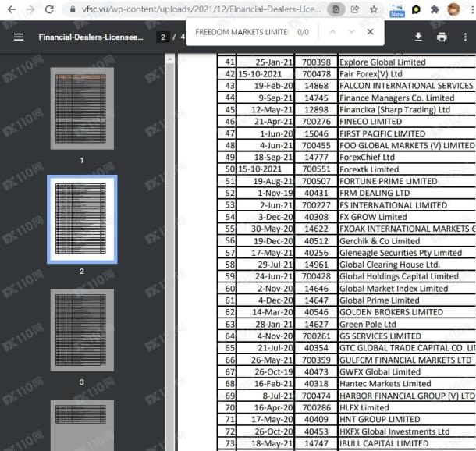The image size is (476, 451).
Task: Click IBULL CAPITAL LIMITED entry
Action: 384,443
